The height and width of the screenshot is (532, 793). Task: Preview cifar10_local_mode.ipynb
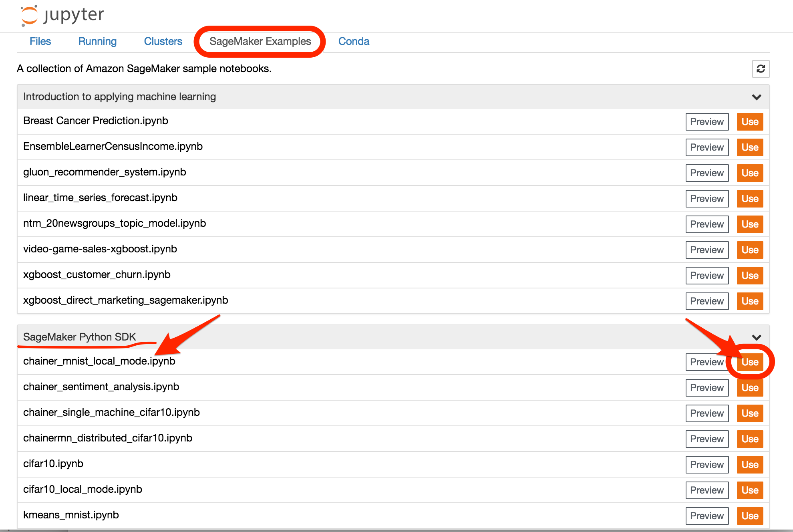[706, 490]
